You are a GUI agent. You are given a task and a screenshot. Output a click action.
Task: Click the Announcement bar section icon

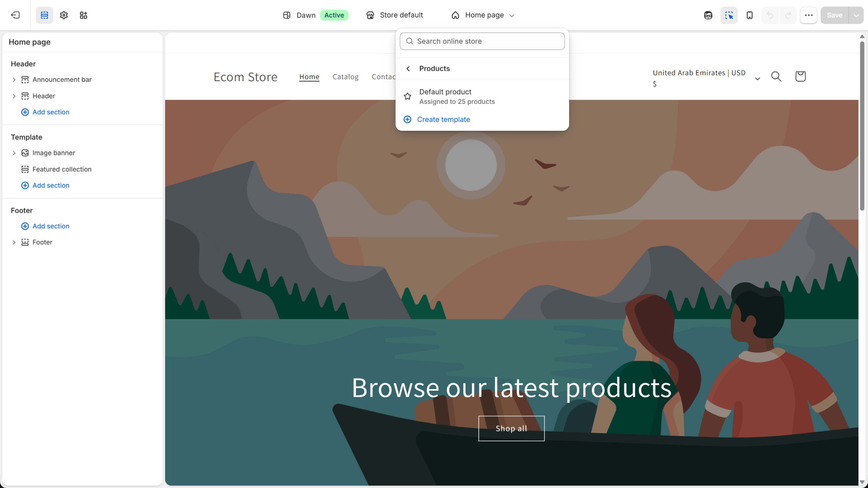[25, 80]
